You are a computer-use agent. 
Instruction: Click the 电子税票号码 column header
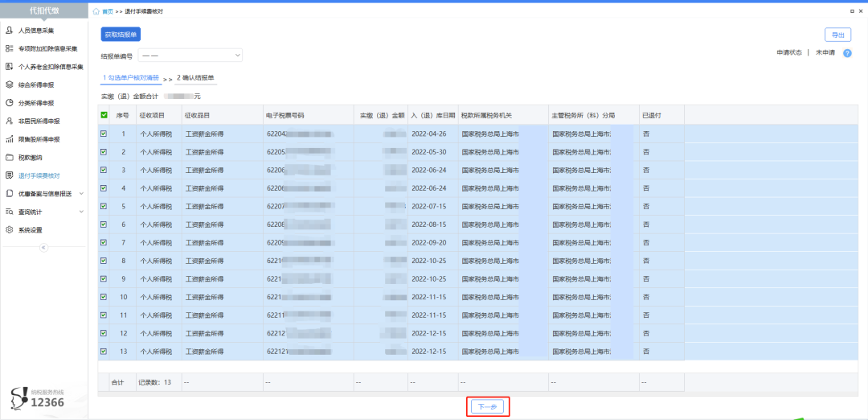(x=309, y=115)
